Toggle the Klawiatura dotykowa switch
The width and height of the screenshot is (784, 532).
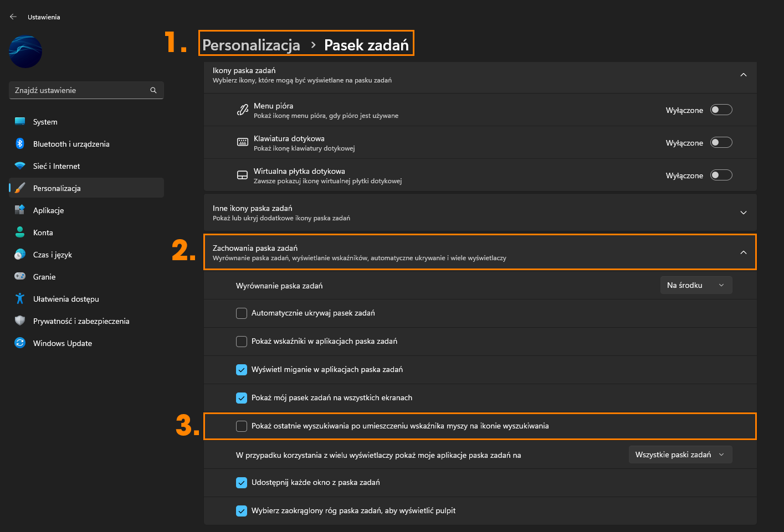721,142
